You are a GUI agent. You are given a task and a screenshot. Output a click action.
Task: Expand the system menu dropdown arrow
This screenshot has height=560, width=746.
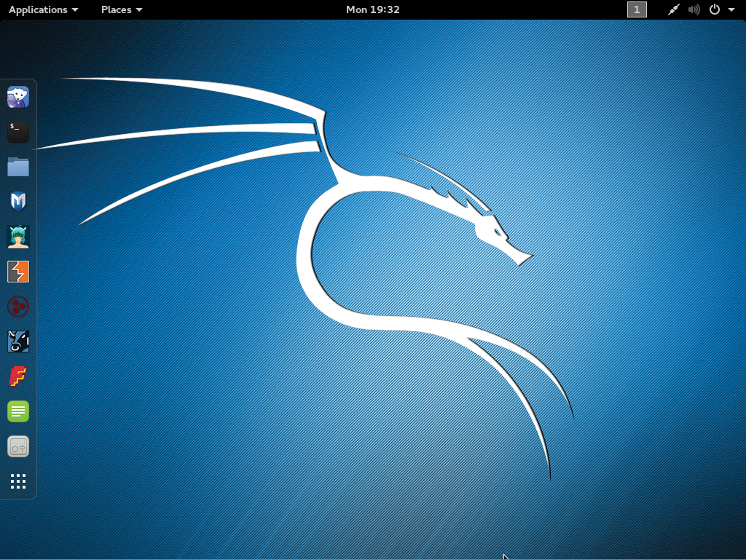[x=731, y=10]
